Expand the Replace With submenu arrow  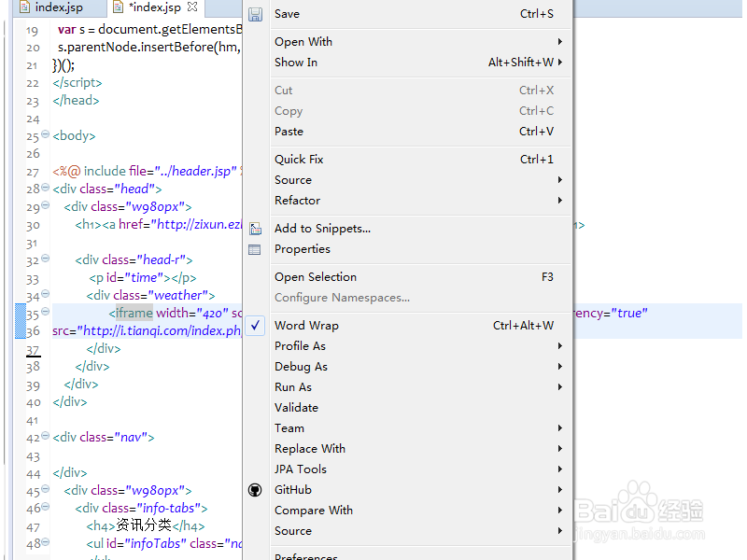coord(560,449)
